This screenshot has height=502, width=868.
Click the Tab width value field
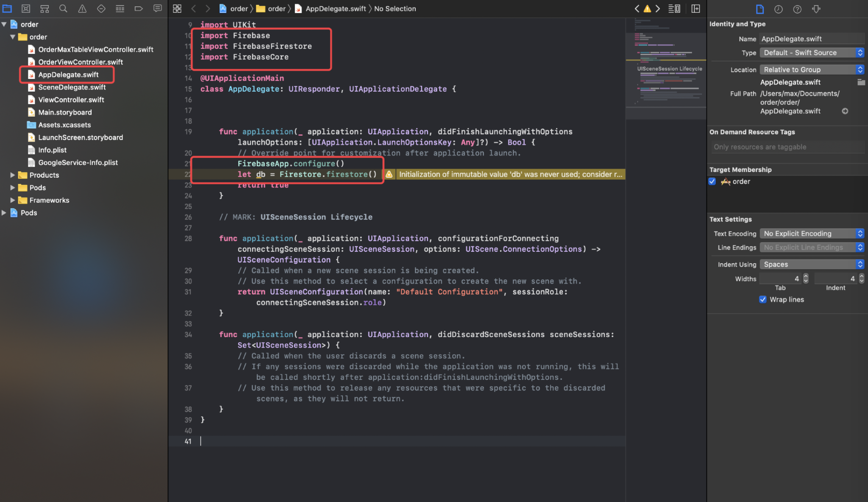pyautogui.click(x=781, y=279)
